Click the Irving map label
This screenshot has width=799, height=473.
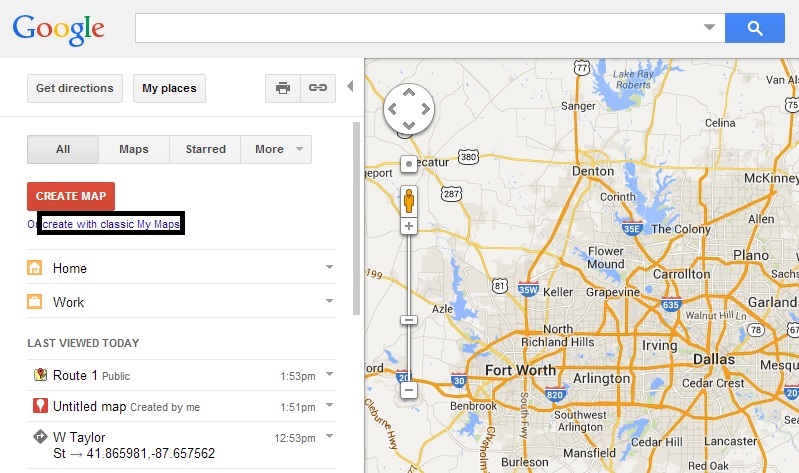pyautogui.click(x=659, y=346)
